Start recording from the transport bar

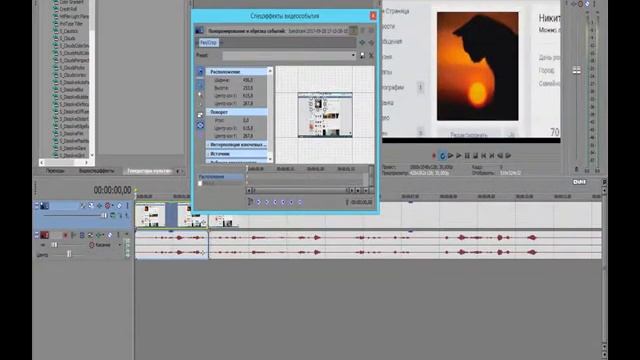(434, 156)
